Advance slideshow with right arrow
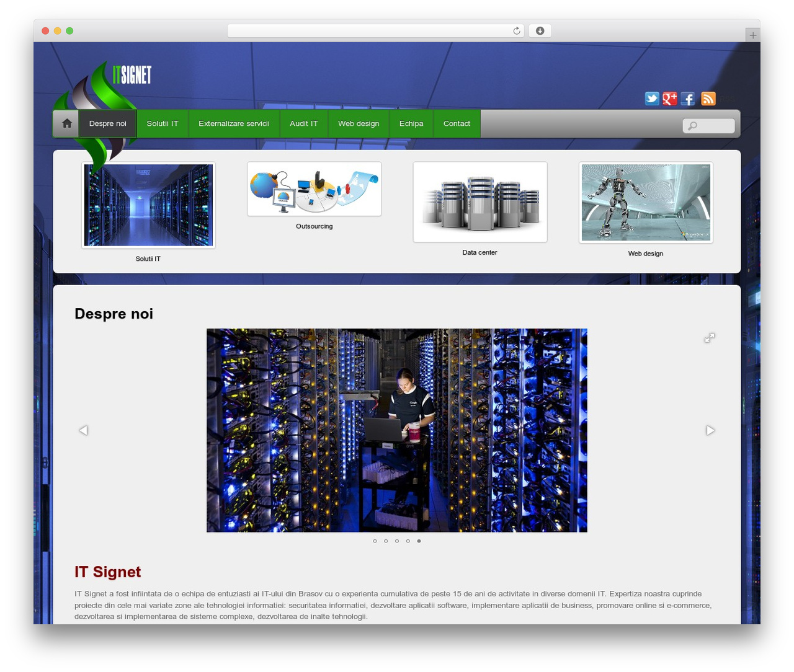 pos(710,430)
